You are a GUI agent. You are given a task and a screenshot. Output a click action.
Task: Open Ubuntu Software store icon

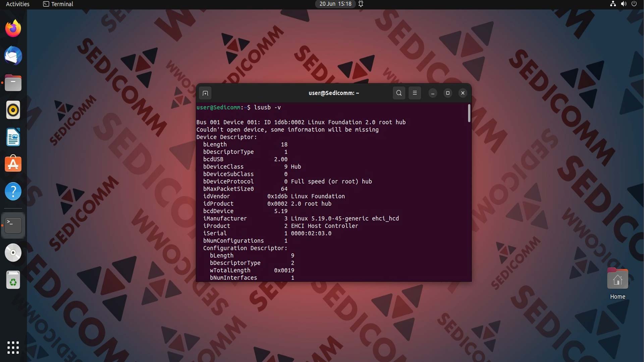[x=13, y=164]
